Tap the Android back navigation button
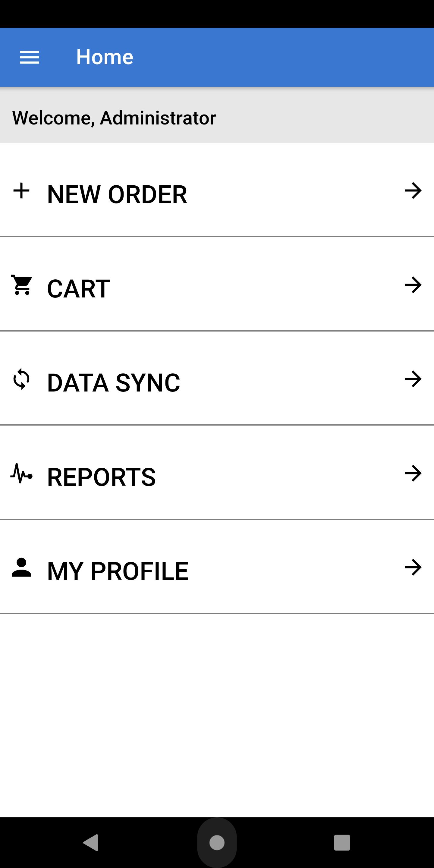The height and width of the screenshot is (868, 434). 91,843
